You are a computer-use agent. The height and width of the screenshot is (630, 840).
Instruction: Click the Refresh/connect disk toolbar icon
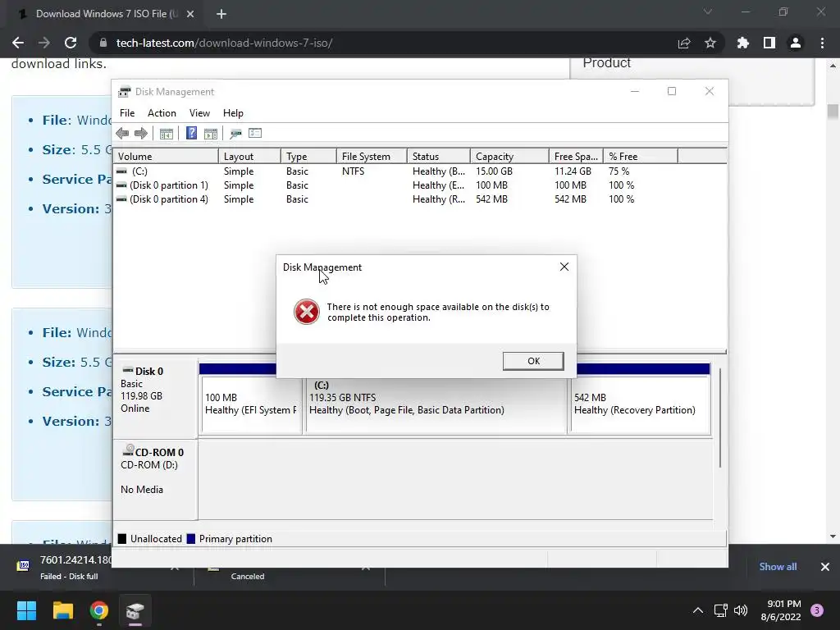click(235, 134)
